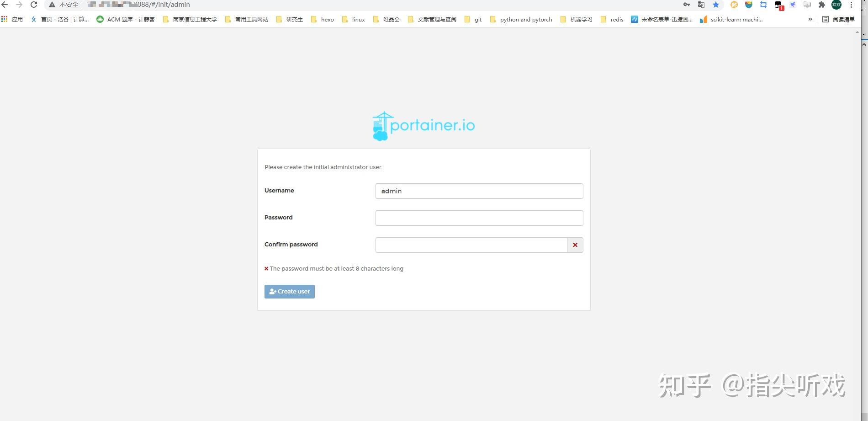Open the 文献管理与查阅 bookmark folder

[x=432, y=19]
